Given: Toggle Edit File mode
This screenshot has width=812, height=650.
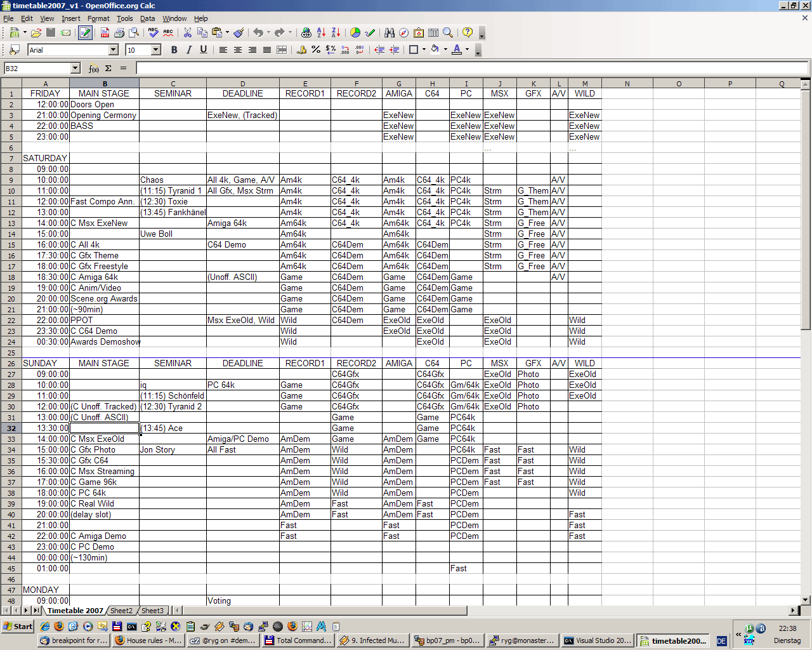Looking at the screenshot, I should coord(85,32).
